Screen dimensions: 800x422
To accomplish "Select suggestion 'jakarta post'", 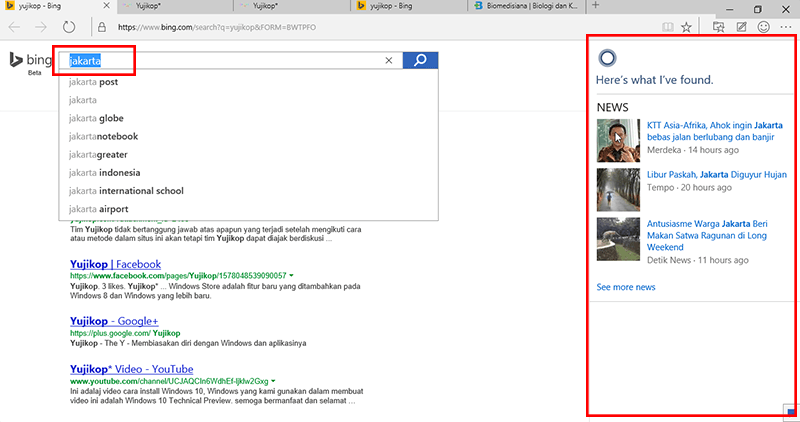I will (x=248, y=82).
